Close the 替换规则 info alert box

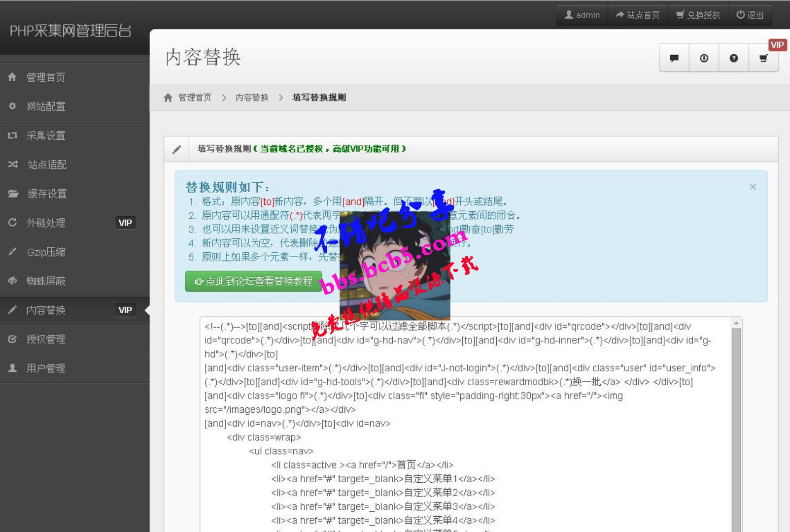click(x=753, y=187)
